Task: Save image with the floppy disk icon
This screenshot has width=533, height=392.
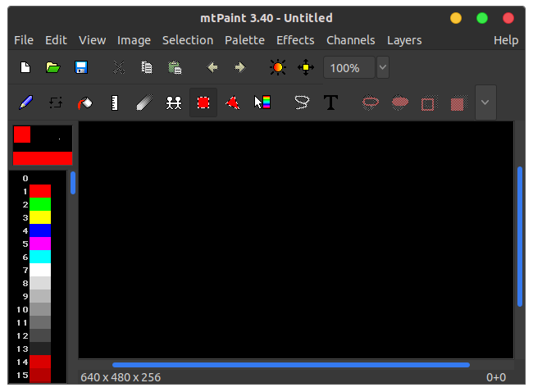Action: [81, 67]
